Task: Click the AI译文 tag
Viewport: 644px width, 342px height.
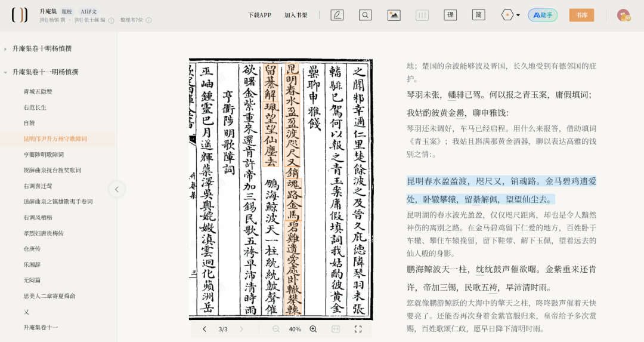Action: 89,11
